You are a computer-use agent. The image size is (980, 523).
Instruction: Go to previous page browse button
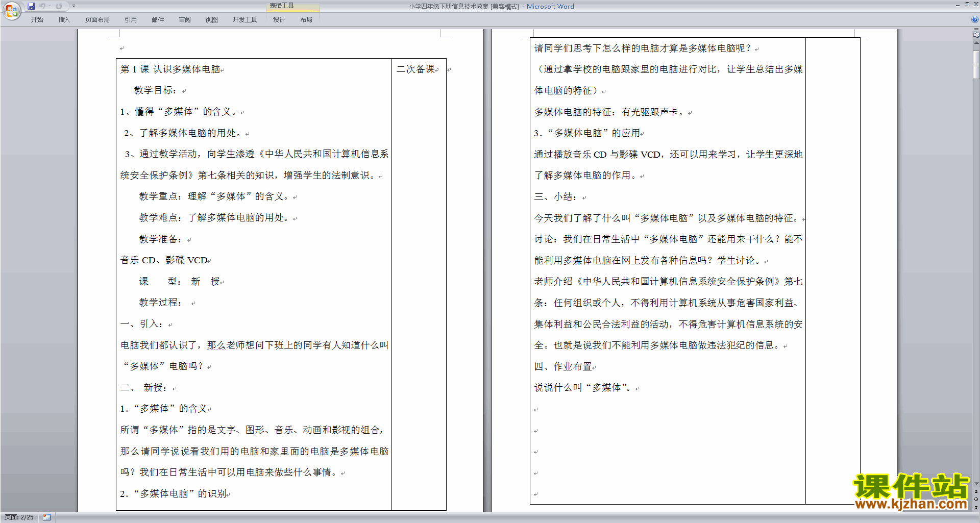point(976,491)
